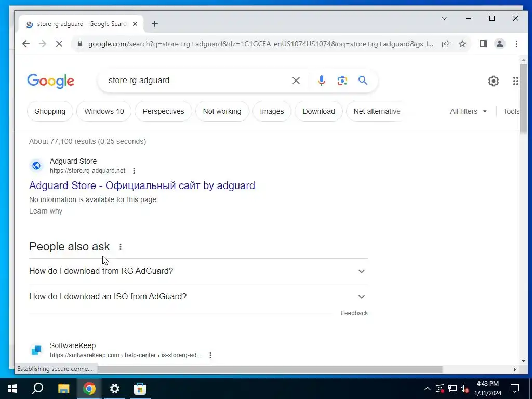Viewport: 532px width, 399px height.
Task: Open Google quick settings gear
Action: coord(494,81)
